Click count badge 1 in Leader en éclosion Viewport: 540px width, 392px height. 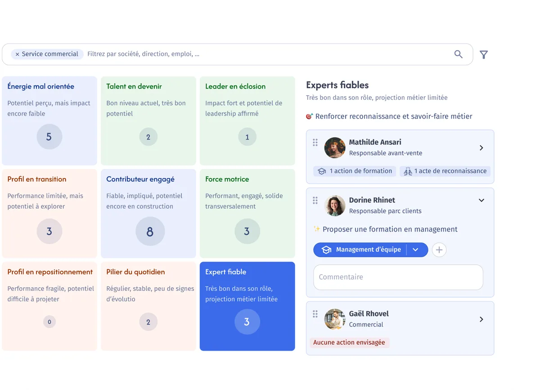(247, 137)
